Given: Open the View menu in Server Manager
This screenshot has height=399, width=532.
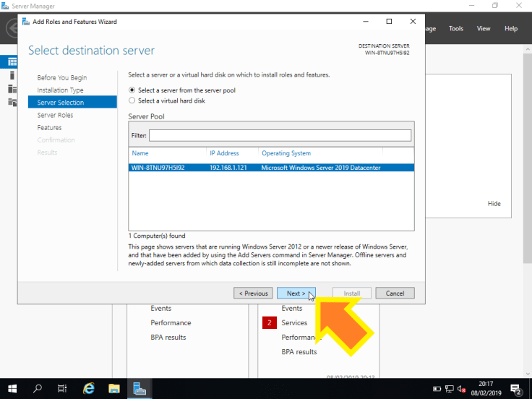Looking at the screenshot, I should point(484,29).
